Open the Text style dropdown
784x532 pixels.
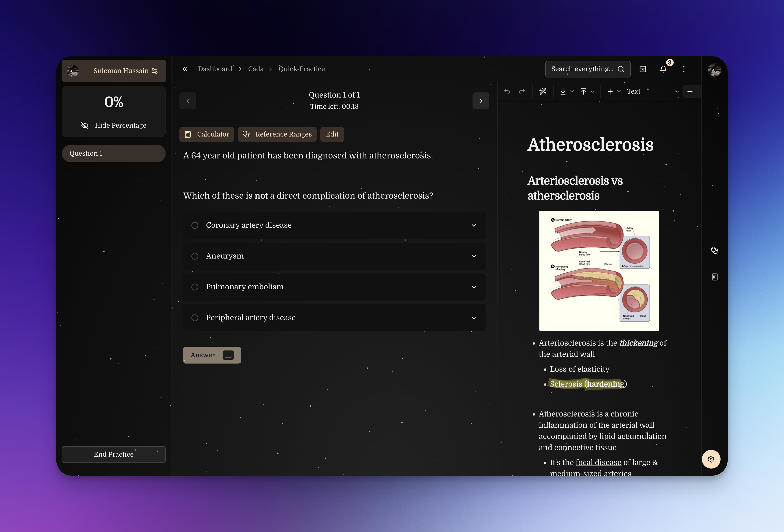click(x=633, y=91)
